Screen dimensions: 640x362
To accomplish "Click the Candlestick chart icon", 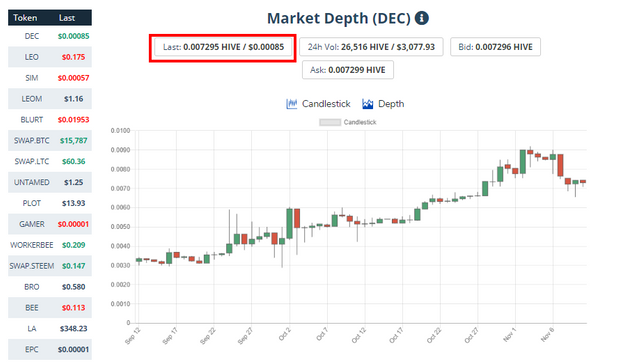I will coord(291,104).
